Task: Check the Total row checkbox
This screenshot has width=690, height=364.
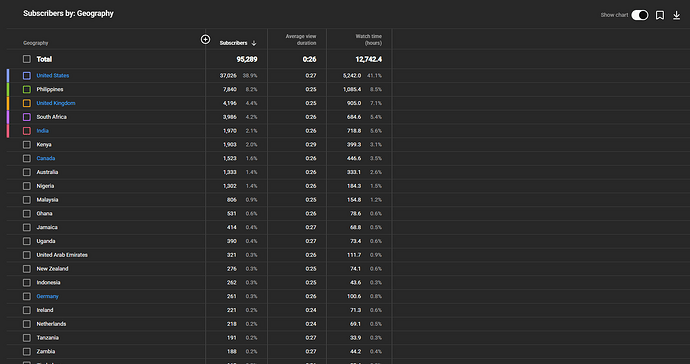Action: (27, 59)
